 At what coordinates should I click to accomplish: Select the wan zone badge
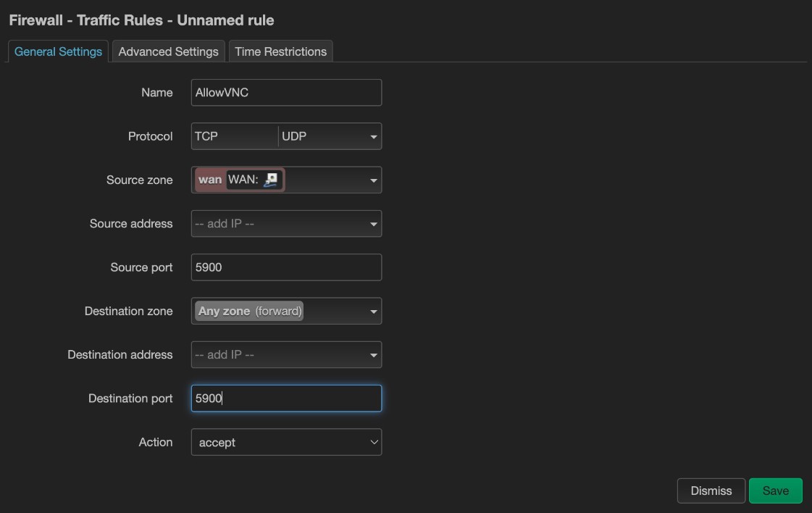[x=210, y=180]
